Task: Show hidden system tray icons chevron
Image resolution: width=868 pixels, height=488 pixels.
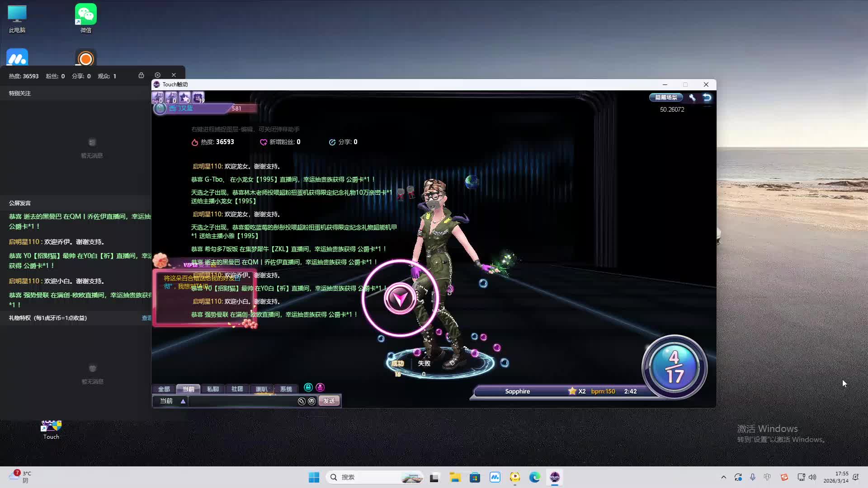Action: coord(723,477)
